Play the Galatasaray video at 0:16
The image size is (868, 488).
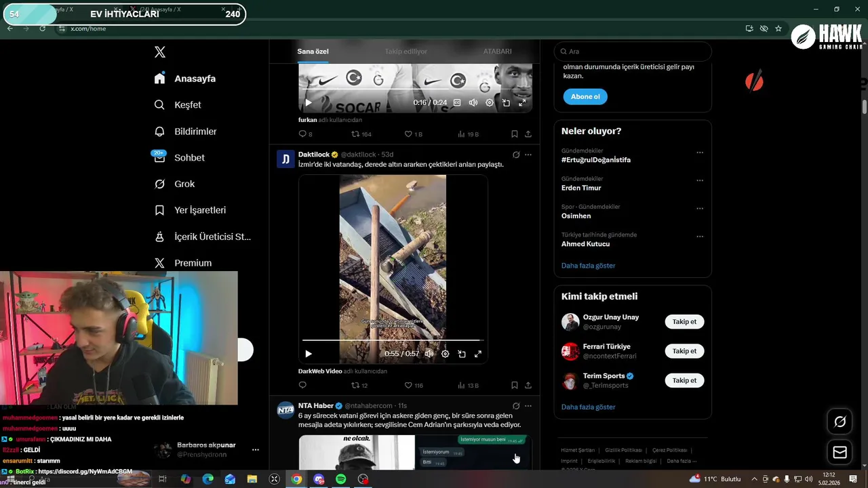pos(308,103)
